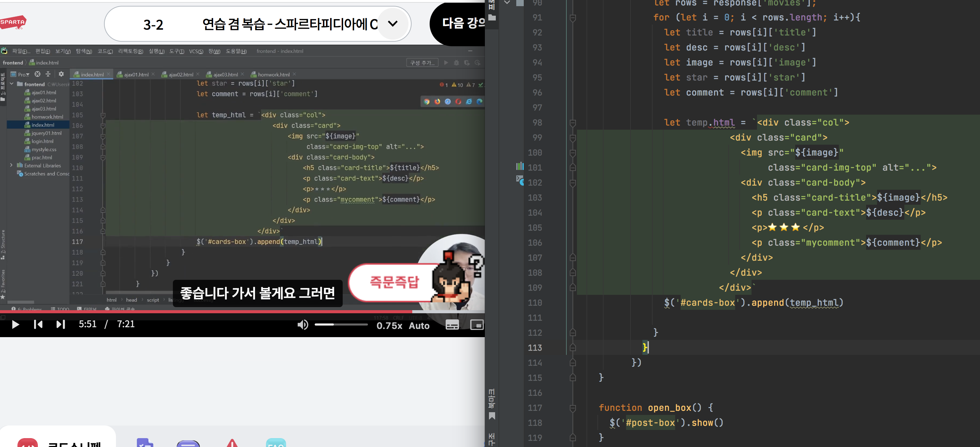980x447 pixels.
Task: Open the checklist document icon at bottom
Action: coord(145,443)
